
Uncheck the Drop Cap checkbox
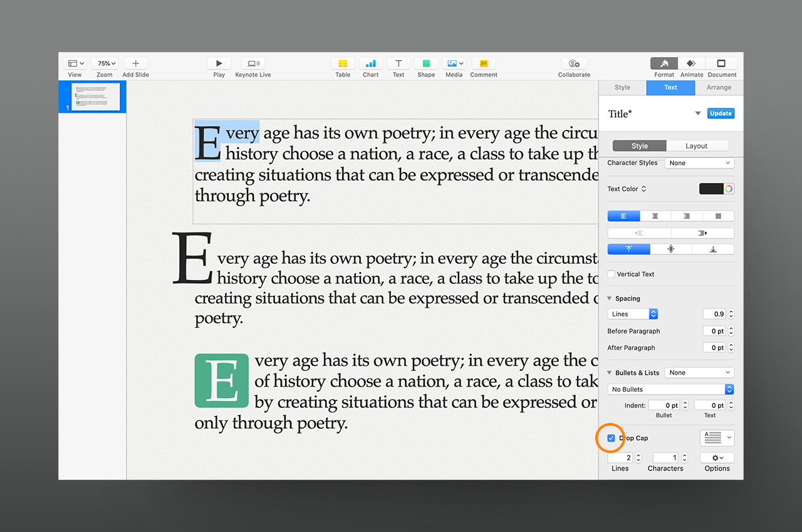pos(612,438)
